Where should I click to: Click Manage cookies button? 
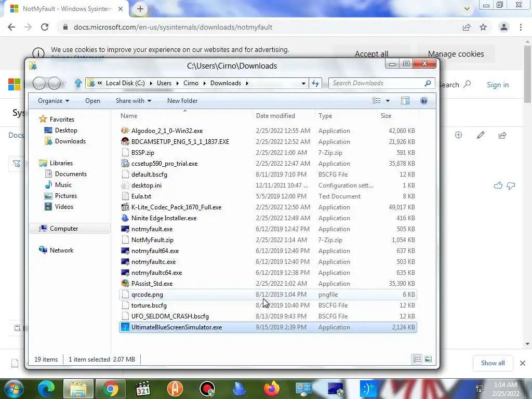pyautogui.click(x=456, y=54)
